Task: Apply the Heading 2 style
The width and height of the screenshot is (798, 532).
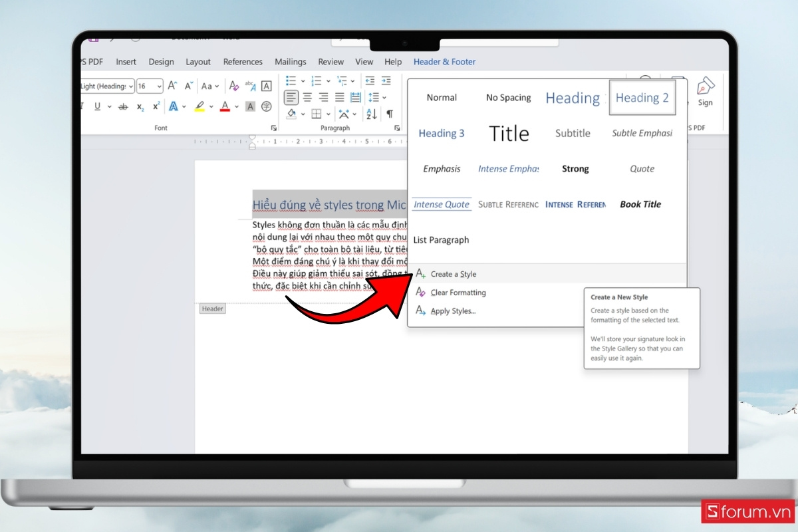Action: point(642,98)
